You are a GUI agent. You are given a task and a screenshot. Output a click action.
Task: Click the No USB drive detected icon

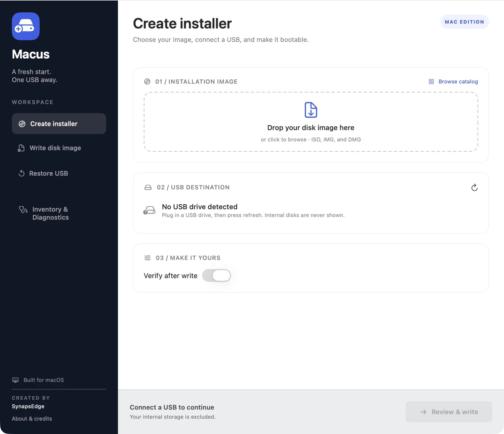pyautogui.click(x=149, y=210)
